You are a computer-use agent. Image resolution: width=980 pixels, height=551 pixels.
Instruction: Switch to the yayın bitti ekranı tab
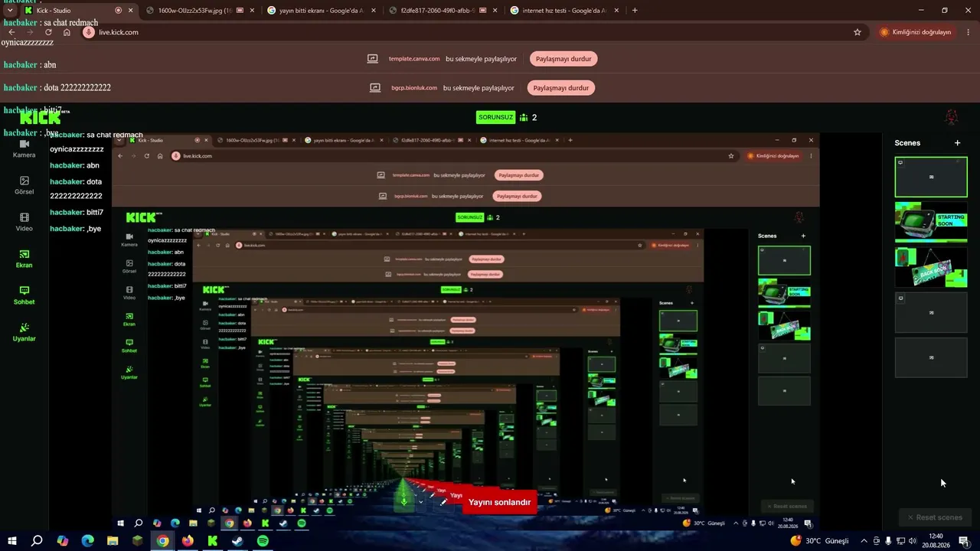322,11
